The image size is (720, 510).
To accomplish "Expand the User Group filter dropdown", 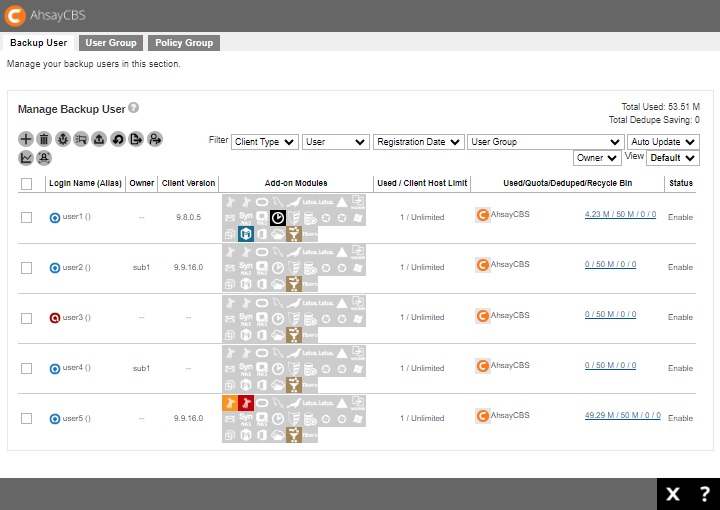I will click(545, 142).
